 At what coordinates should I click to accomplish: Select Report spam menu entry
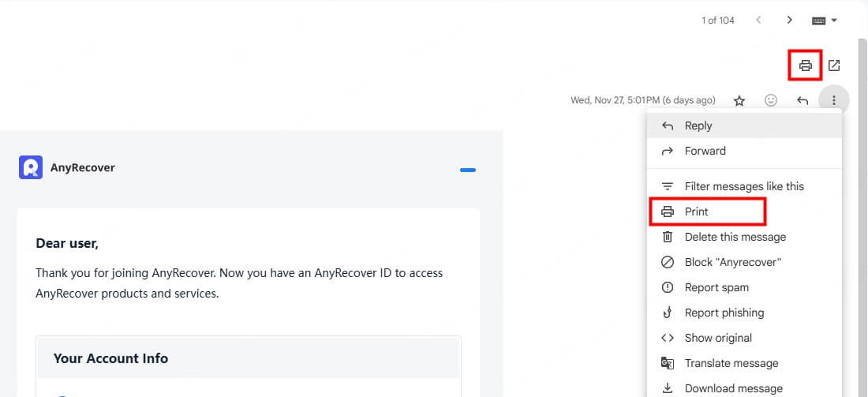tap(716, 287)
